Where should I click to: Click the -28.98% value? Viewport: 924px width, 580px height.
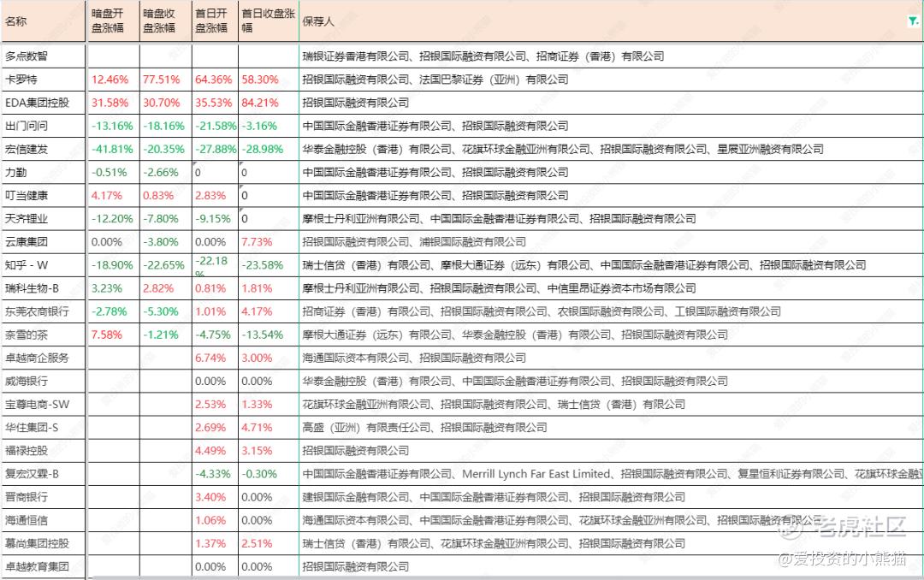pos(263,149)
